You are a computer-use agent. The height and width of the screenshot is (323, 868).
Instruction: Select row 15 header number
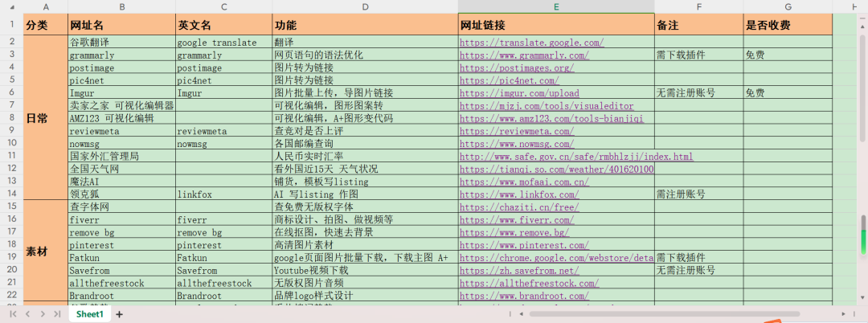11,206
